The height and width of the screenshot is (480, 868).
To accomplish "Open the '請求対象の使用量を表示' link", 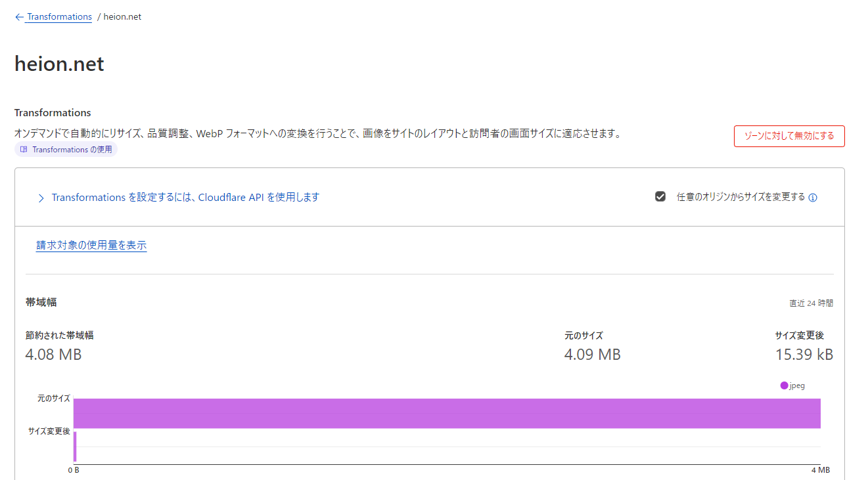I will 91,246.
